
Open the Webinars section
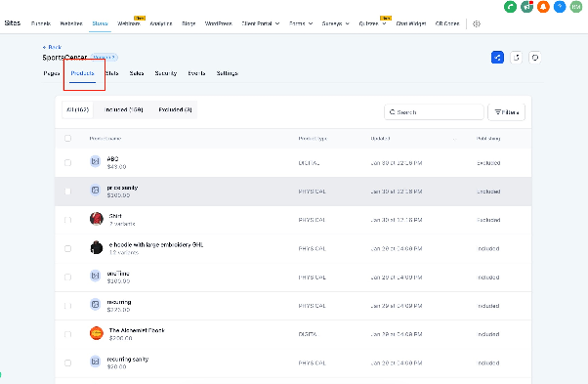129,23
